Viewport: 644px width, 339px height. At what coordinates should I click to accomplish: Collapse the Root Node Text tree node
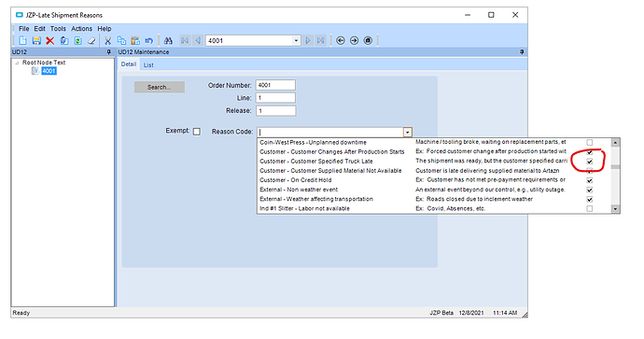[x=17, y=63]
